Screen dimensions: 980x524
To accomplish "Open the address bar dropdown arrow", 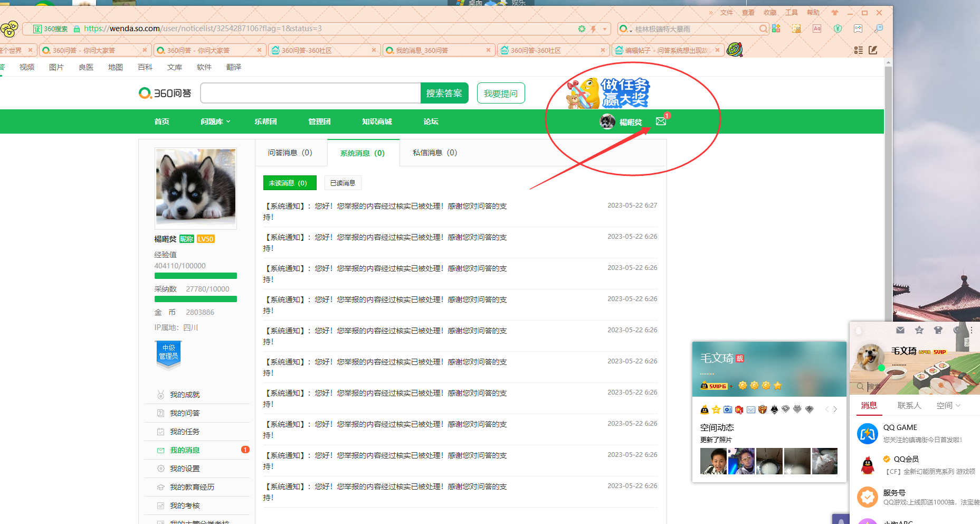I will click(x=605, y=29).
